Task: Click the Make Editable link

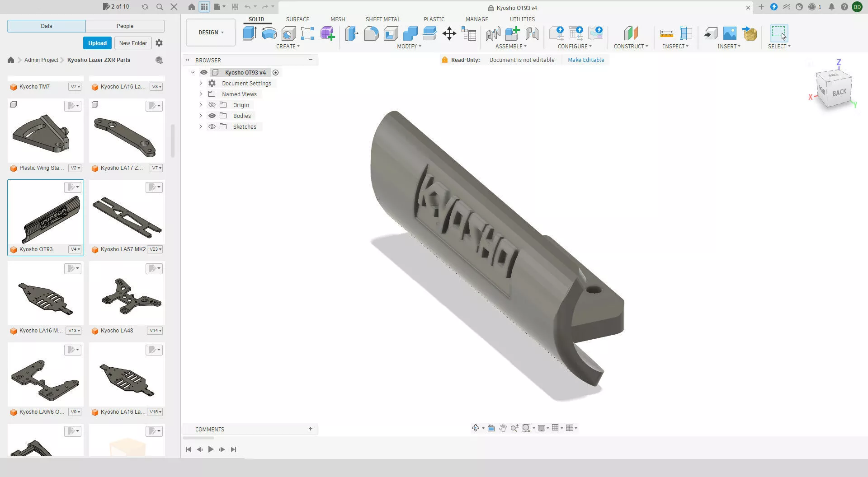Action: (586, 60)
